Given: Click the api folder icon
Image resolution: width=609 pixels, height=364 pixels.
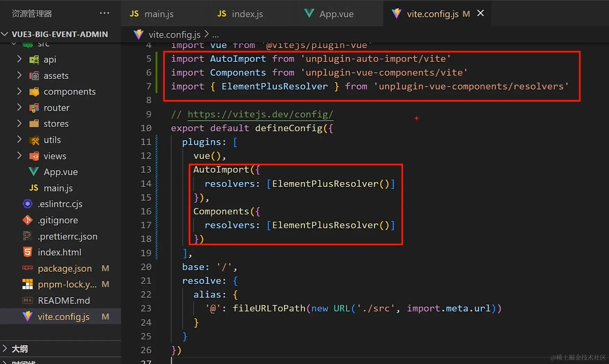Looking at the screenshot, I should [34, 60].
